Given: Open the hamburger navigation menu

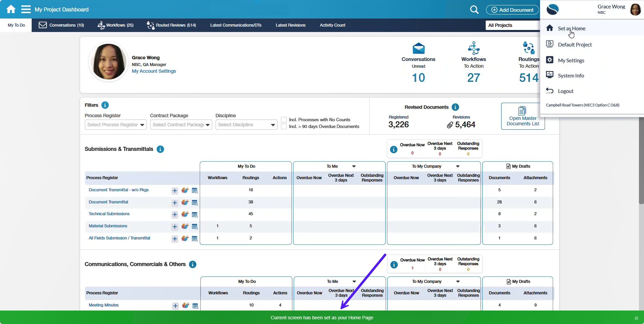Looking at the screenshot, I should tap(26, 9).
